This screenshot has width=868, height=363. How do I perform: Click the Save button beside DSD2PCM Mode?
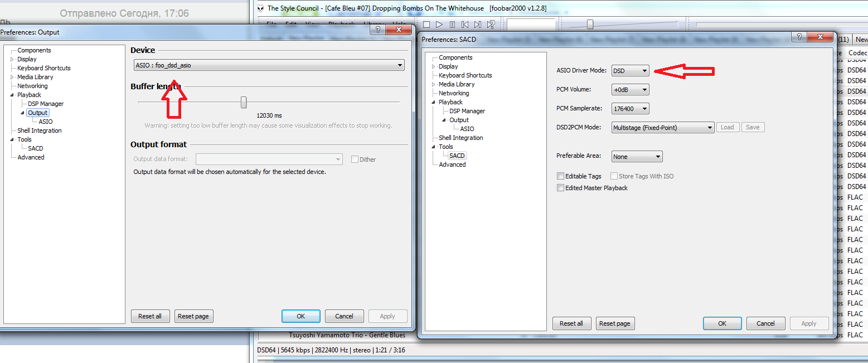coord(753,127)
